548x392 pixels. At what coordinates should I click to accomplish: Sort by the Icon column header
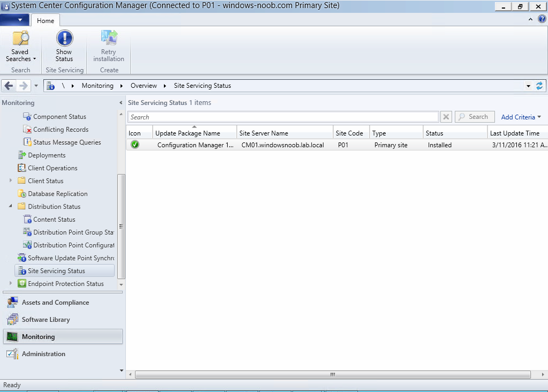coord(139,133)
